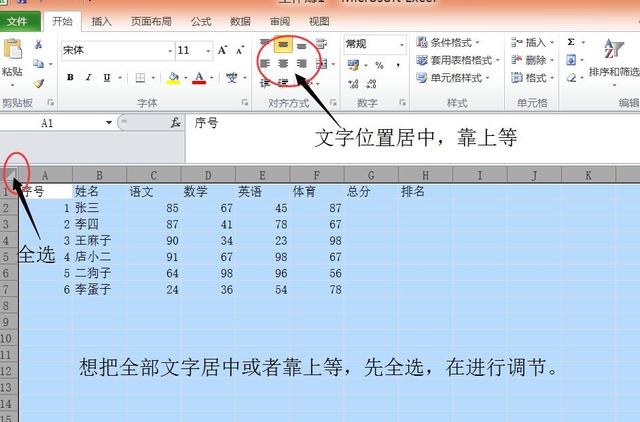This screenshot has height=422, width=640.
Task: Align text to bottom of cell
Action: [301, 45]
